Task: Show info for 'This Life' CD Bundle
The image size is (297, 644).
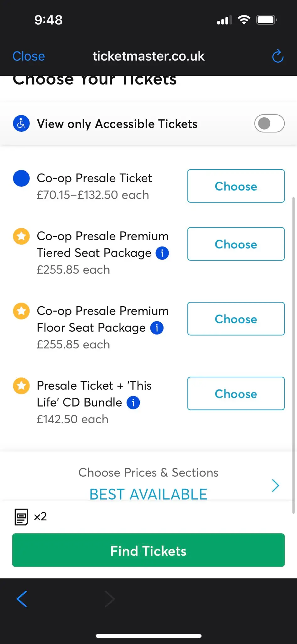Action: tap(133, 402)
